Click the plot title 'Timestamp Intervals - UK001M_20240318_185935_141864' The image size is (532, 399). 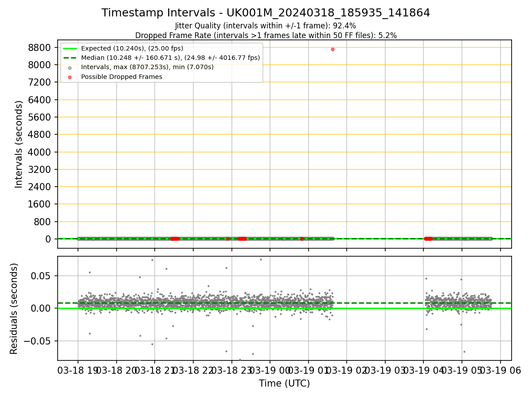click(266, 13)
